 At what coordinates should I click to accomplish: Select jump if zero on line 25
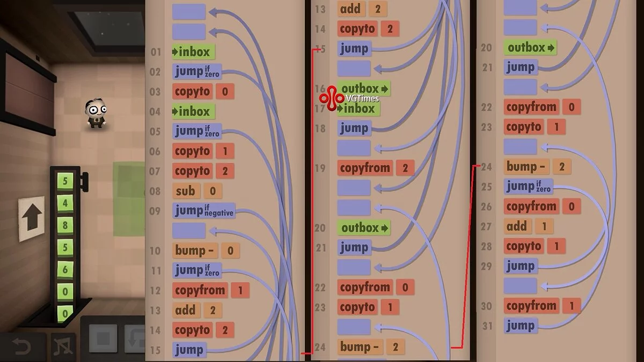click(x=528, y=187)
